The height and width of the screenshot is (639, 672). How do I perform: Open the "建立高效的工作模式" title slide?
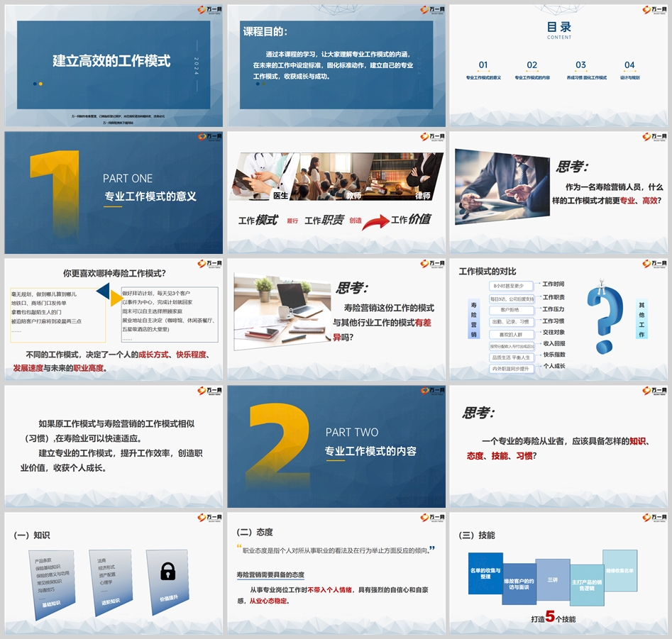click(114, 65)
